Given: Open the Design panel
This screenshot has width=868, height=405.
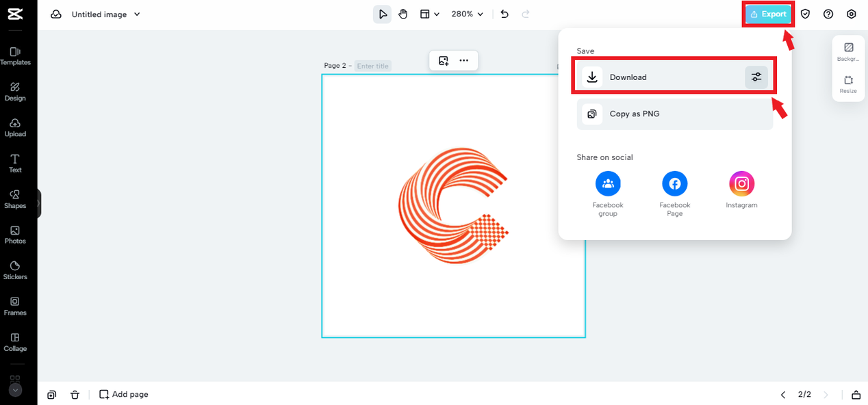Looking at the screenshot, I should pyautogui.click(x=15, y=92).
